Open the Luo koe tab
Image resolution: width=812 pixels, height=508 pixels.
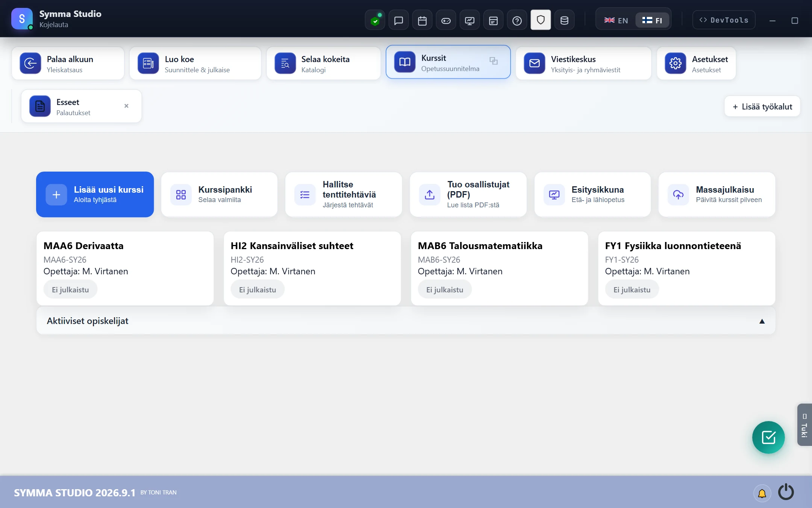click(x=195, y=64)
